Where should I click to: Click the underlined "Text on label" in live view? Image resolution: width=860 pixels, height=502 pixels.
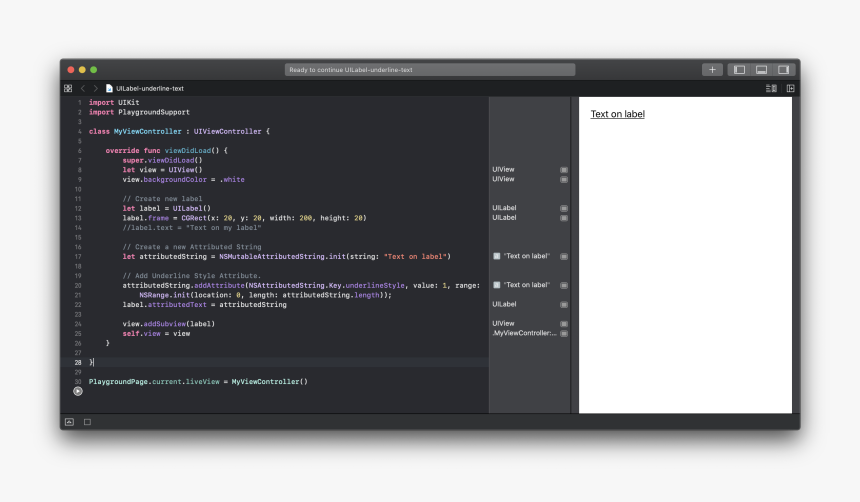tap(618, 114)
